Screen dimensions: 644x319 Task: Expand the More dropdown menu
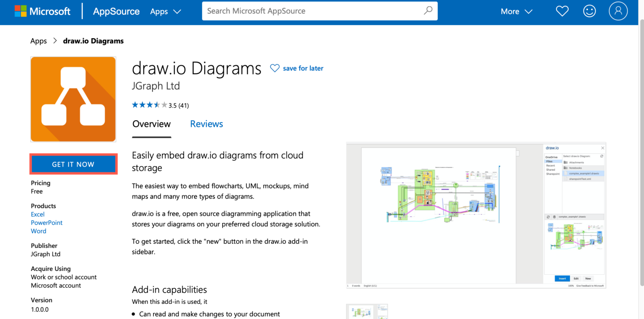click(x=516, y=12)
